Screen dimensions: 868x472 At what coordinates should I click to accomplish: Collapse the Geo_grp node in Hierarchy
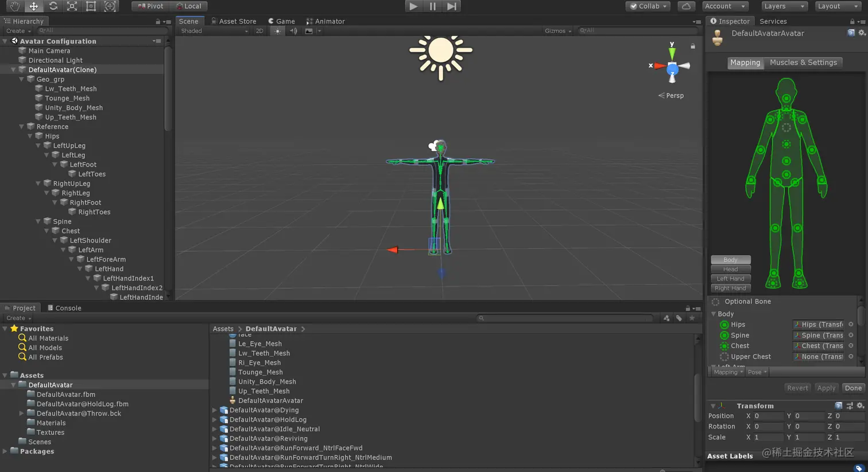click(22, 79)
